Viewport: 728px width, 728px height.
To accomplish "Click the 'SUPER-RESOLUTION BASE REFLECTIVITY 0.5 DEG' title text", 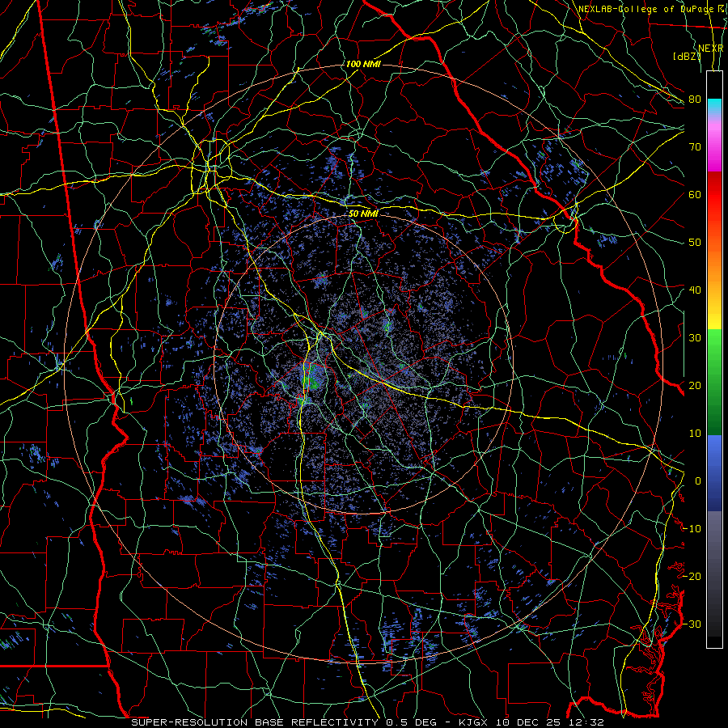I will coord(284,722).
